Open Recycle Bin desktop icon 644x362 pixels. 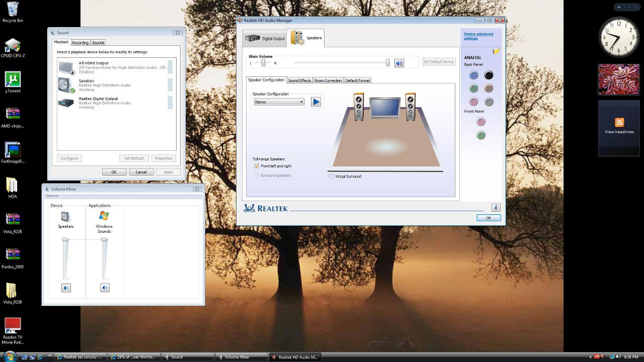pyautogui.click(x=13, y=12)
